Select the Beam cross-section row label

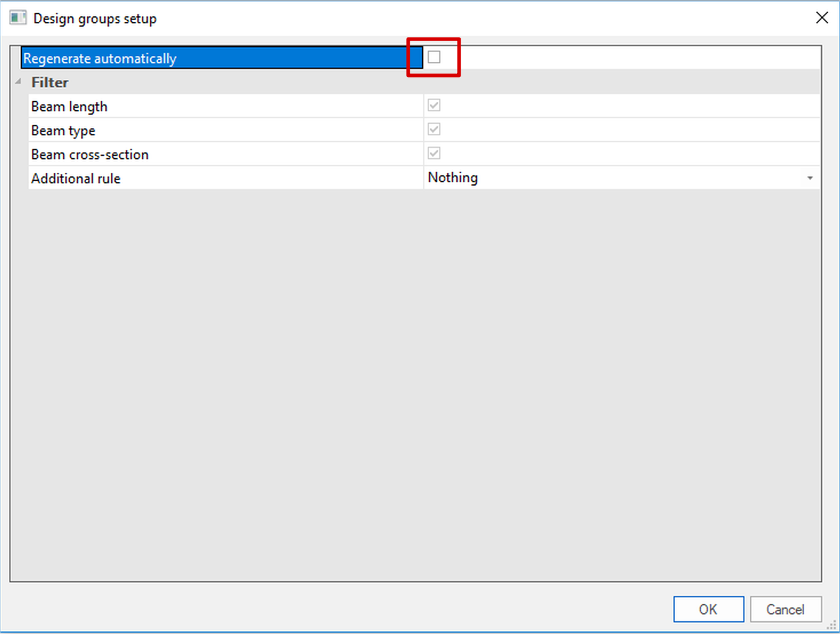coord(90,155)
